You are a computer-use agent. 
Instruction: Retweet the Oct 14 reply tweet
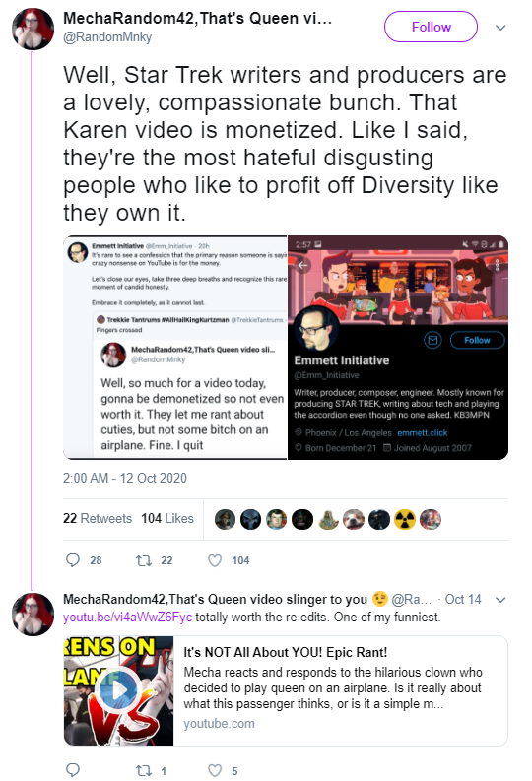[x=144, y=770]
